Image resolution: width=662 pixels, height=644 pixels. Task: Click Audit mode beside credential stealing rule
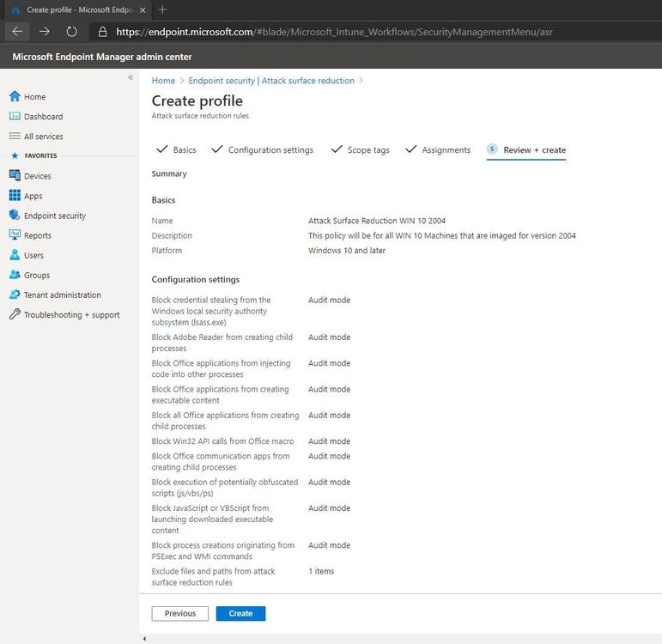pyautogui.click(x=330, y=300)
